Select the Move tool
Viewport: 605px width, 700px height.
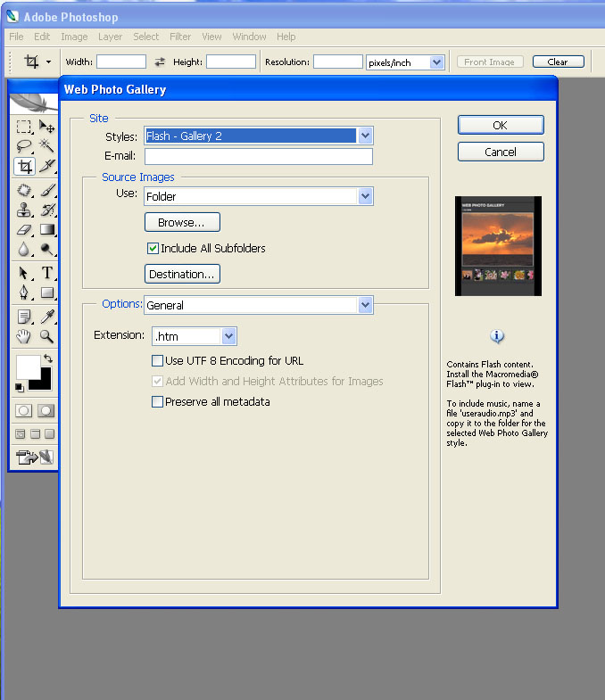point(46,127)
